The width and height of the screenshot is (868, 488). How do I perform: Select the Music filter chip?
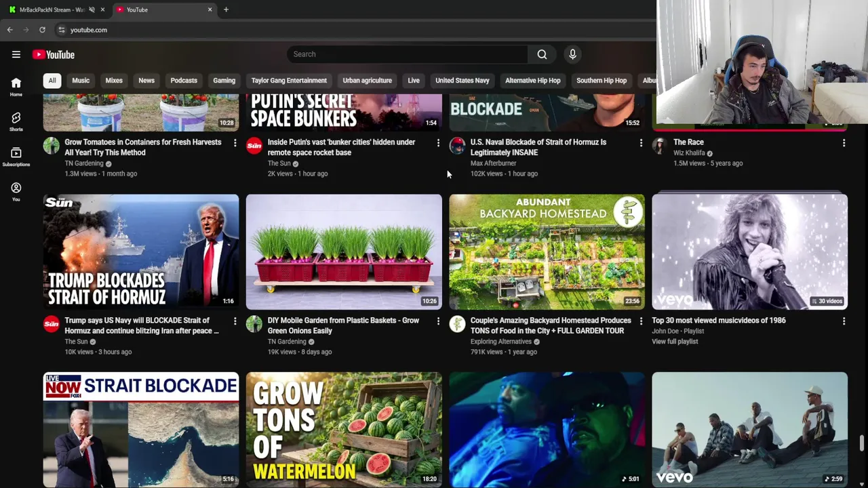(81, 81)
